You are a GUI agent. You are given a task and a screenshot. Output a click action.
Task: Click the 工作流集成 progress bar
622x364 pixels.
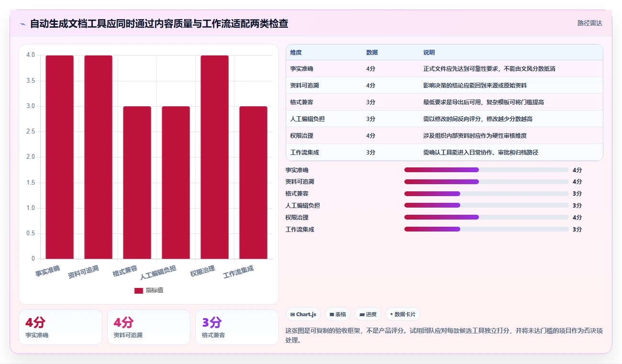pyautogui.click(x=487, y=229)
